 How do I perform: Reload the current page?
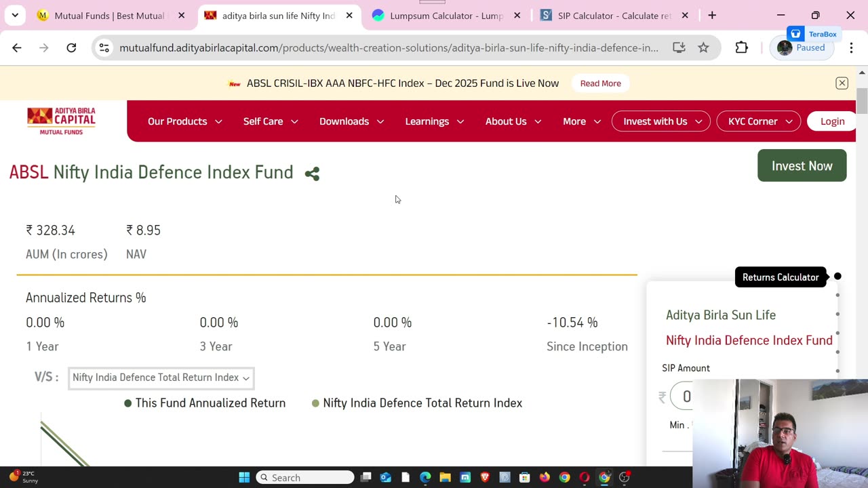(x=71, y=47)
